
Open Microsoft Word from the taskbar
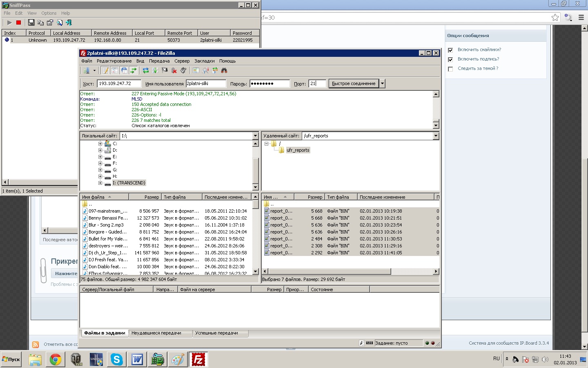[x=137, y=359]
